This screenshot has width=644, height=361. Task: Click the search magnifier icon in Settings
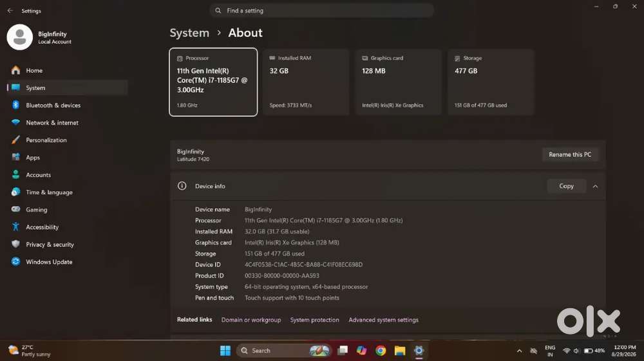pyautogui.click(x=218, y=11)
